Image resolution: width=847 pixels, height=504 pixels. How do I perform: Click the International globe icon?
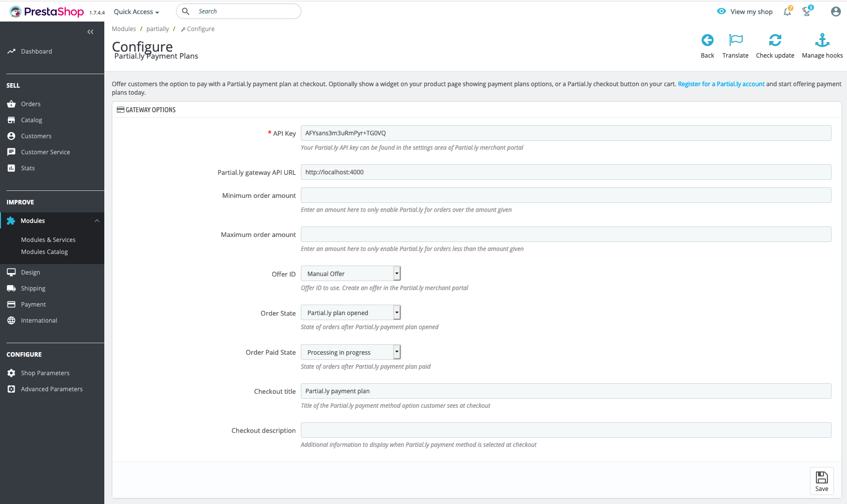pos(11,321)
